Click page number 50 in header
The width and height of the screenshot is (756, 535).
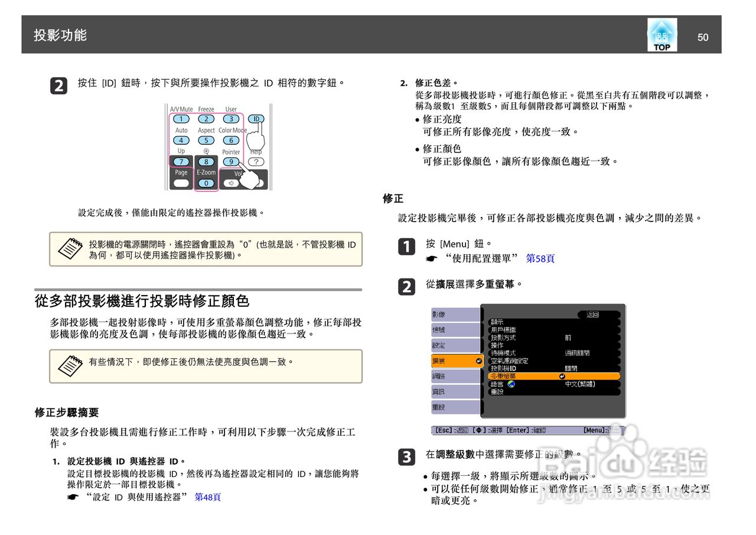point(703,37)
